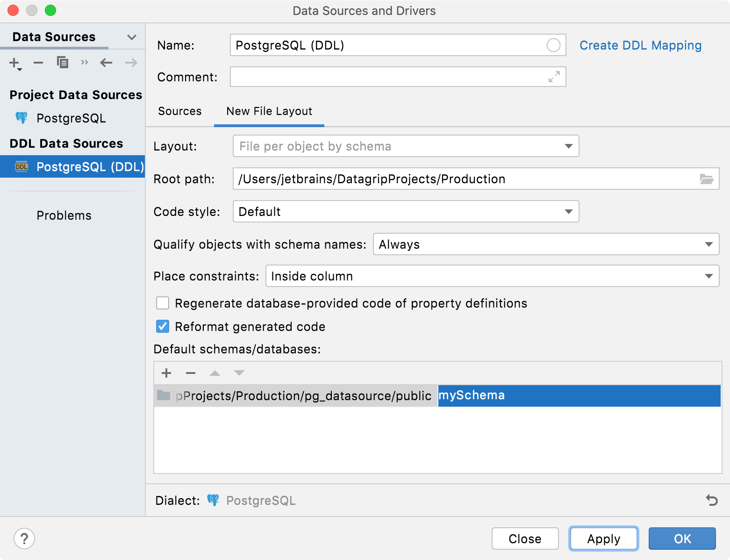Apply the data source changes
Image resolution: width=730 pixels, height=560 pixels.
click(x=603, y=538)
